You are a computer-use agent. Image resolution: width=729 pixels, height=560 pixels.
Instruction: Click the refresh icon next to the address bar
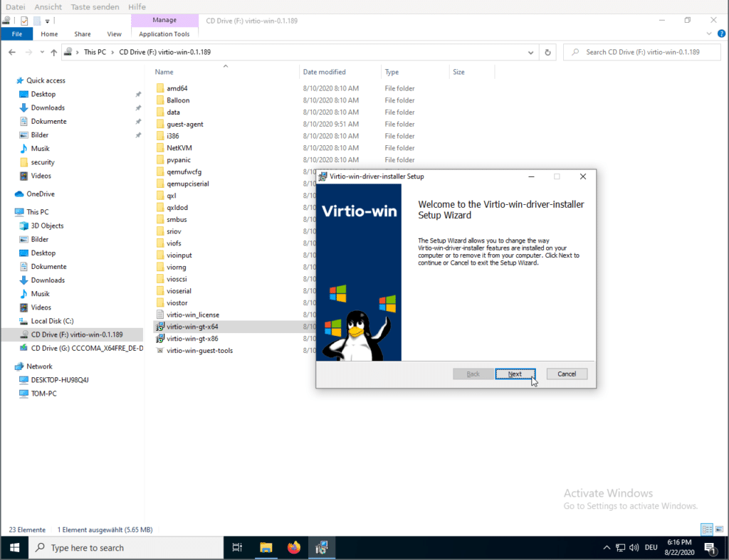(547, 52)
